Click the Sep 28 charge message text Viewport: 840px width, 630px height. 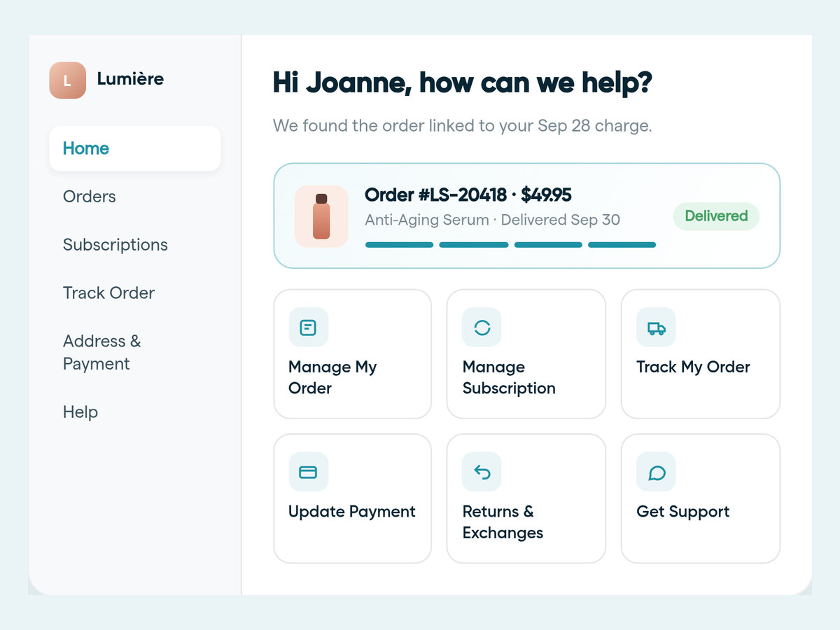pos(462,126)
